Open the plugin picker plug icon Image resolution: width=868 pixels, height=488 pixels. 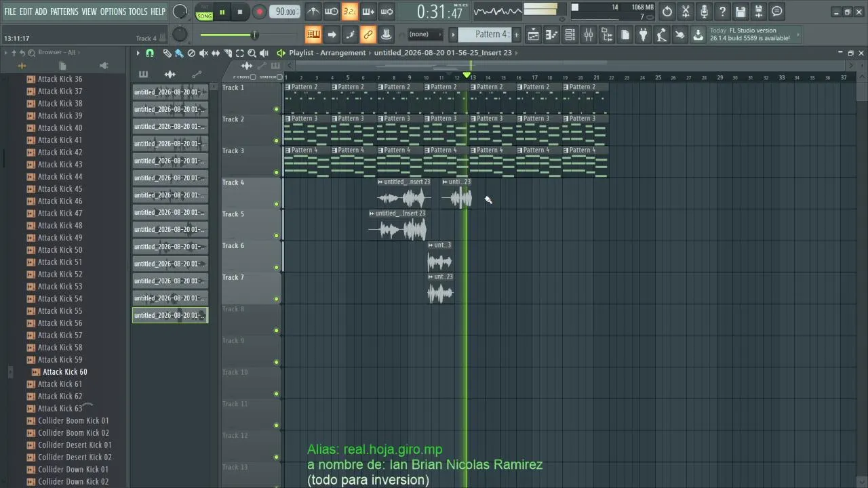pyautogui.click(x=644, y=35)
